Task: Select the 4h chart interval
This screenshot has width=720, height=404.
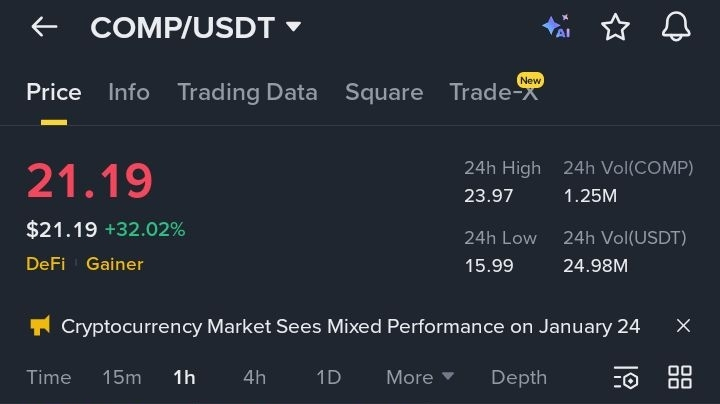Action: coord(254,377)
